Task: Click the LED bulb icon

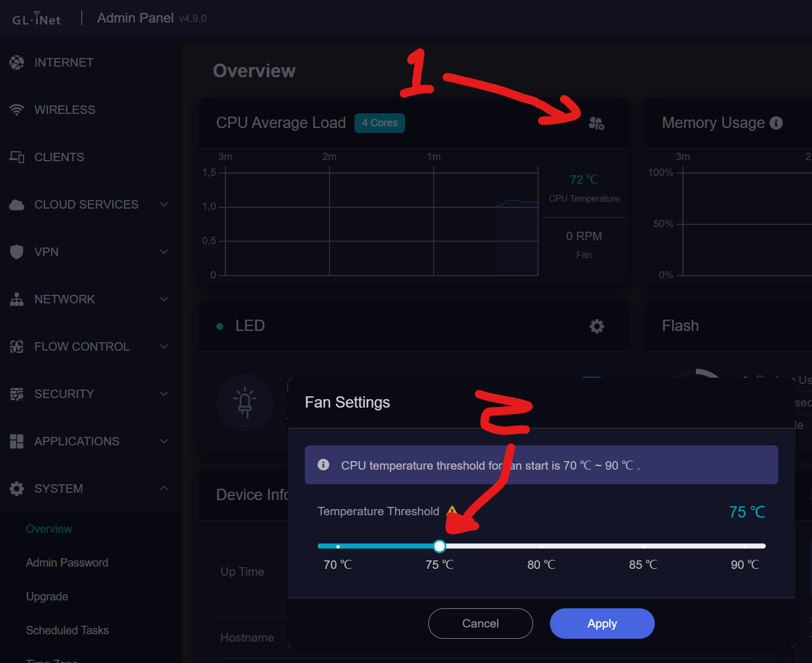Action: click(x=245, y=402)
